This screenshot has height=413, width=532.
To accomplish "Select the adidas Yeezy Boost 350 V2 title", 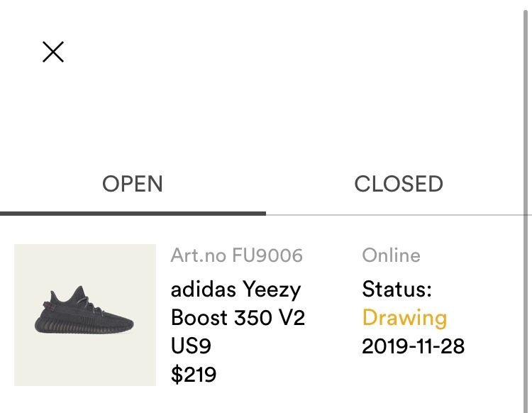I will tap(238, 304).
